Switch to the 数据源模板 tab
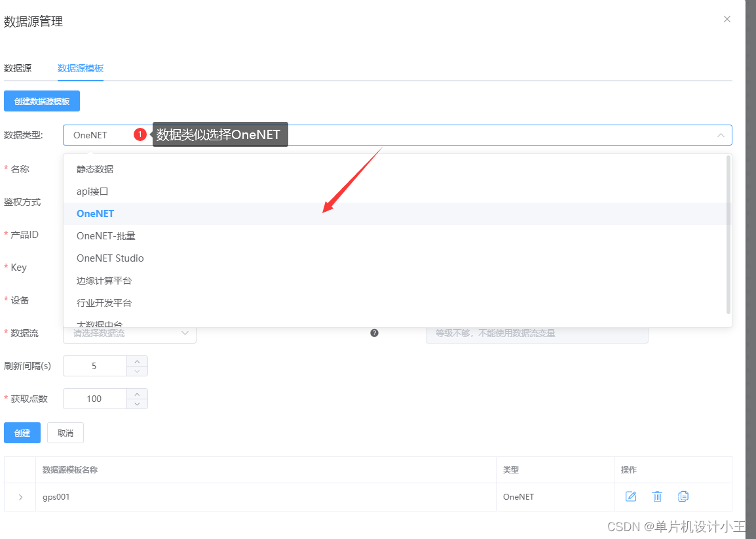Viewport: 756px width, 539px height. click(81, 68)
